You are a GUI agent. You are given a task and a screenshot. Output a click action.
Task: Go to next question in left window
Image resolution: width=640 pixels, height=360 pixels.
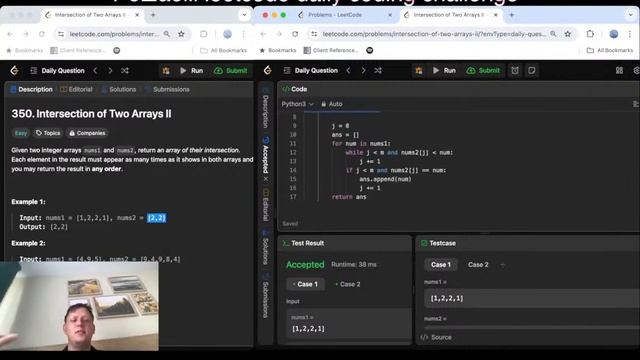pyautogui.click(x=110, y=71)
